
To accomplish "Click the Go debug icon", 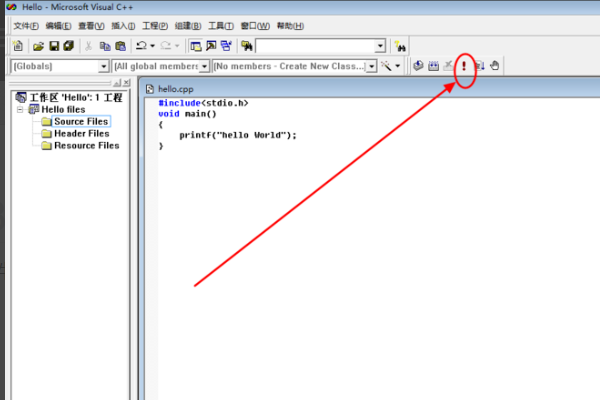I will tap(479, 66).
